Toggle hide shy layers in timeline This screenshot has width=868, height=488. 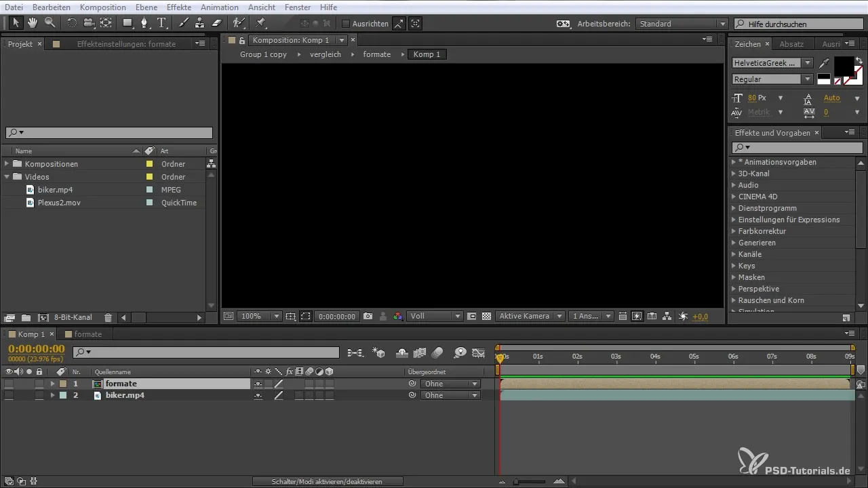coord(401,352)
